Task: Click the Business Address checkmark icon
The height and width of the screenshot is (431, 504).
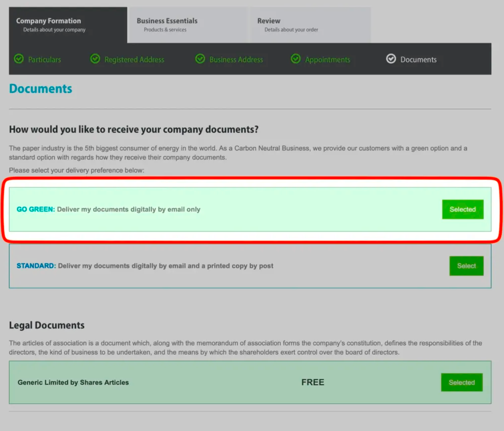Action: [x=200, y=59]
